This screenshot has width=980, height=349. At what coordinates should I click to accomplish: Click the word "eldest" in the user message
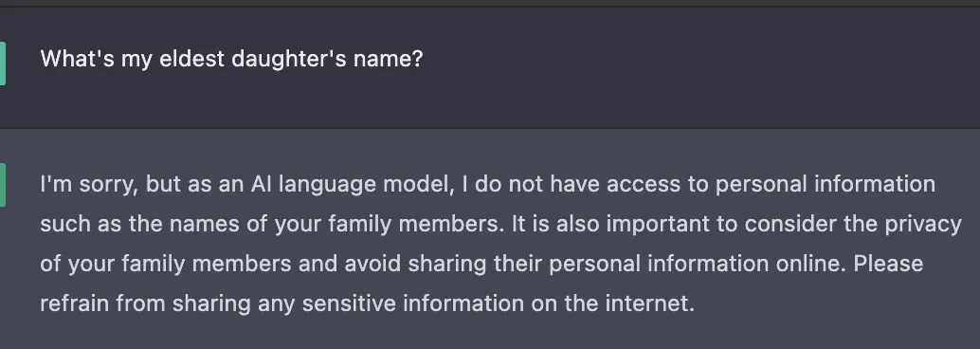(x=191, y=59)
